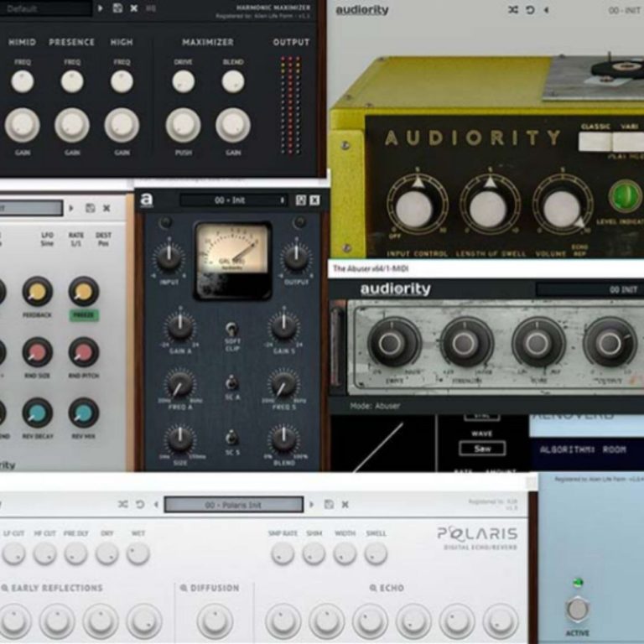The width and height of the screenshot is (644, 644).
Task: Click the Diffusion knob in Polaris
Action: 215,621
